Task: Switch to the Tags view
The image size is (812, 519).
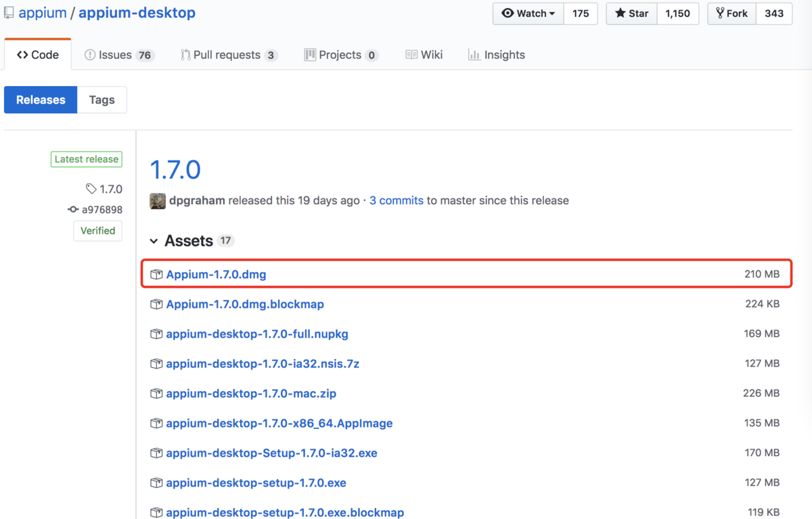Action: tap(101, 99)
